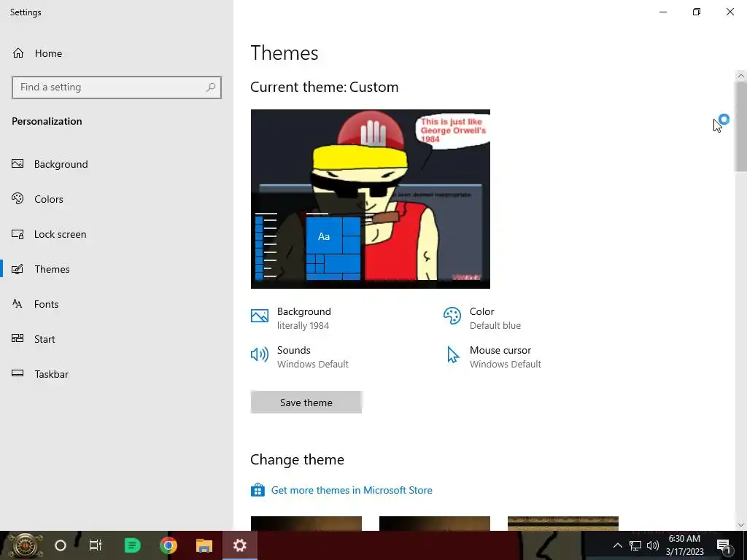Viewport: 747px width, 560px height.
Task: Click the scroll up arrow of the pane
Action: click(x=740, y=76)
